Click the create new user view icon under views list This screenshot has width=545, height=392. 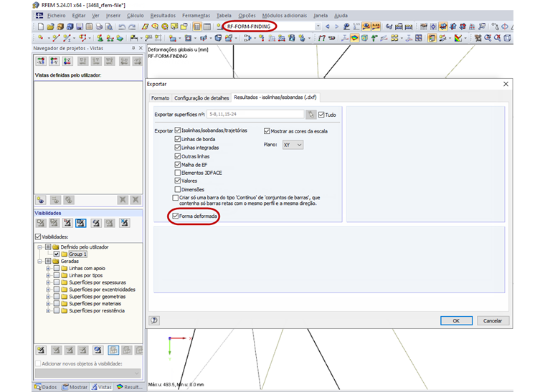[41, 200]
